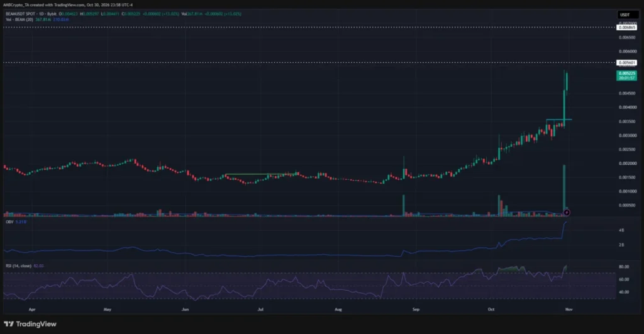
Task: Click the Jul label on the time axis
Action: pos(260,309)
